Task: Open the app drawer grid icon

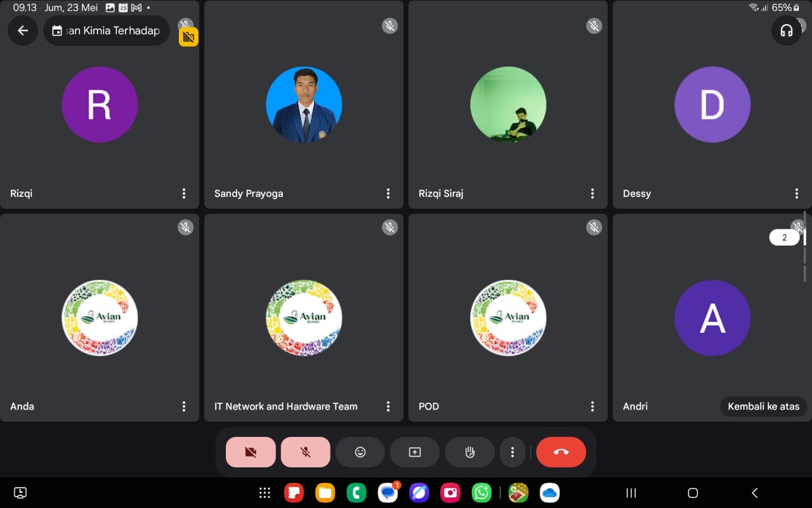Action: coord(265,493)
